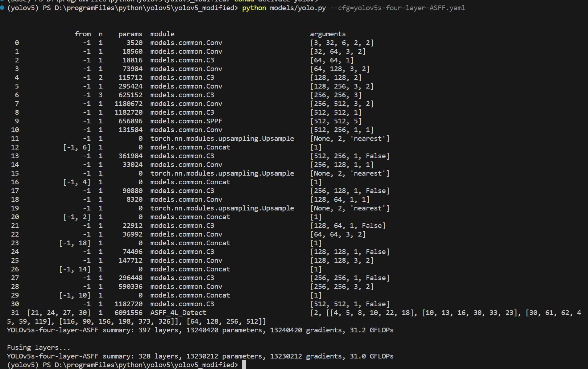Click the '[256, 128, 1, False]' arguments
588x369 pixels.
pyautogui.click(x=350, y=190)
